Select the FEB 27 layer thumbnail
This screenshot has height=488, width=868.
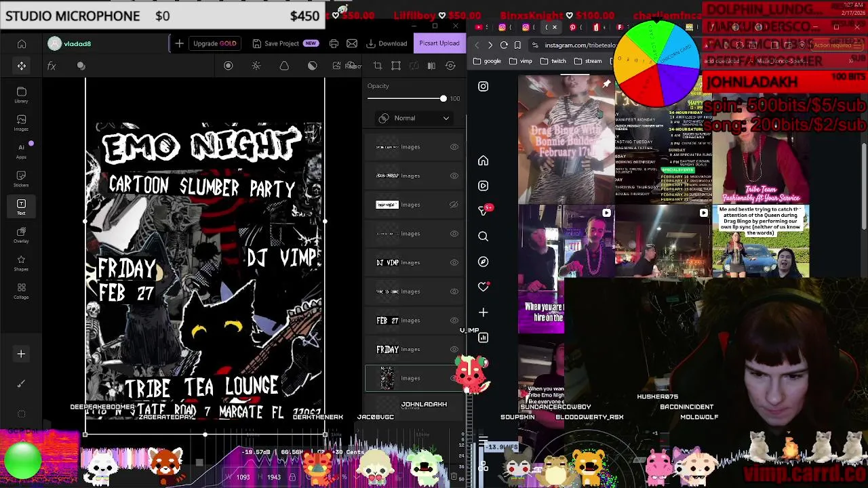click(387, 321)
